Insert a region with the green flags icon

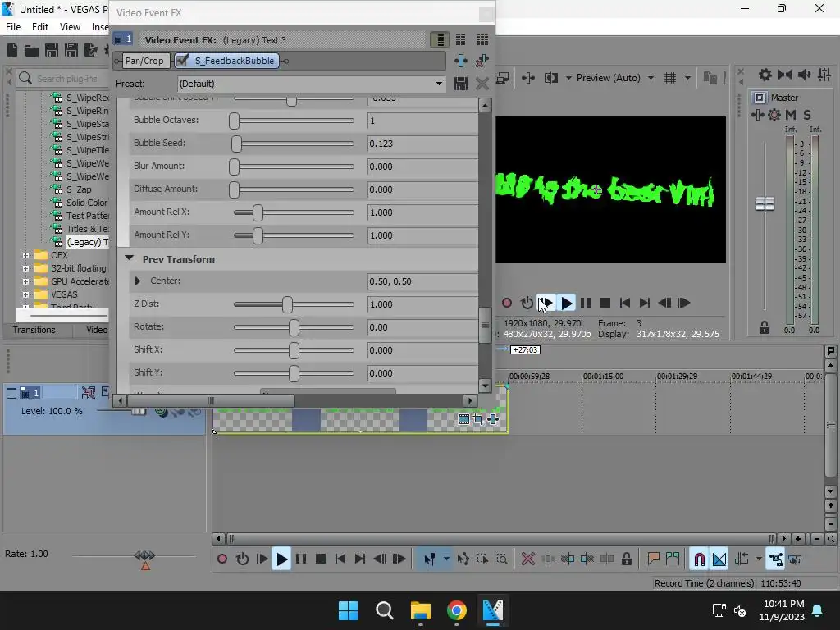pos(673,559)
